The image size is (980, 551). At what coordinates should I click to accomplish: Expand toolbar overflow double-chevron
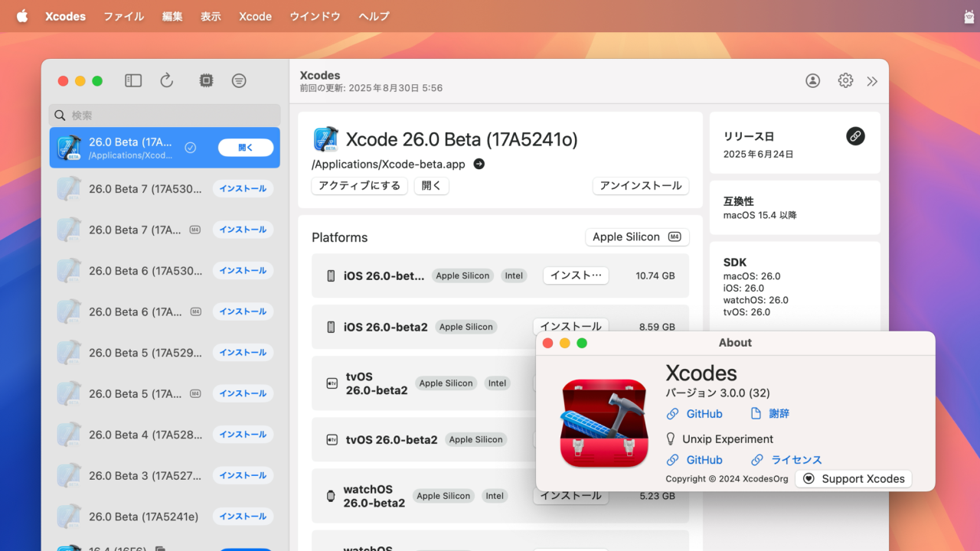point(872,81)
